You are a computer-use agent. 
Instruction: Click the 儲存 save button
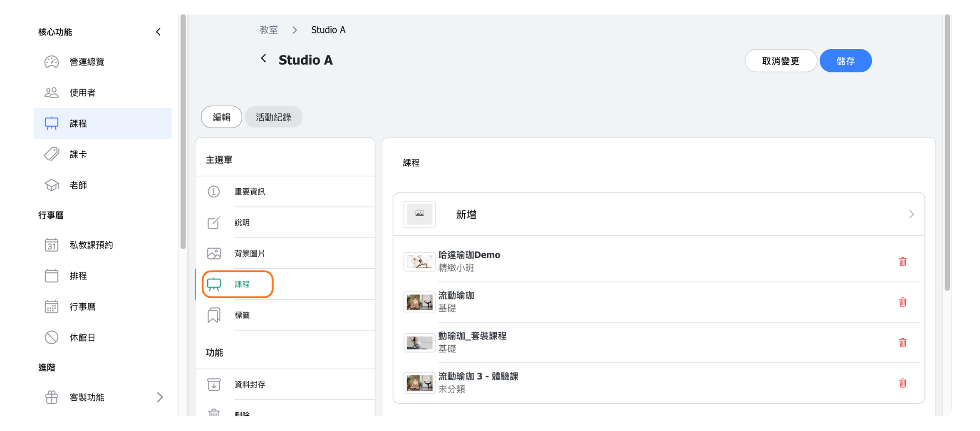click(x=845, y=61)
